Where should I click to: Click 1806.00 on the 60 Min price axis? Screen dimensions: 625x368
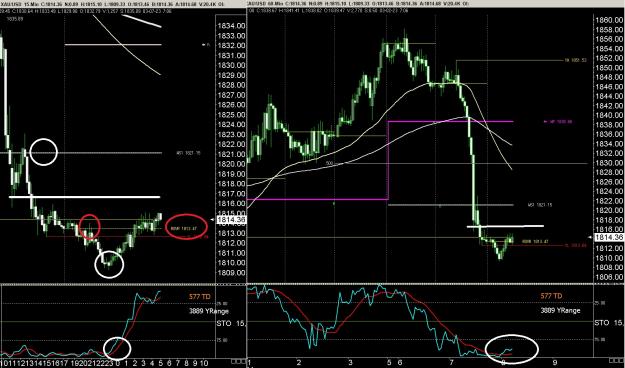click(x=609, y=277)
